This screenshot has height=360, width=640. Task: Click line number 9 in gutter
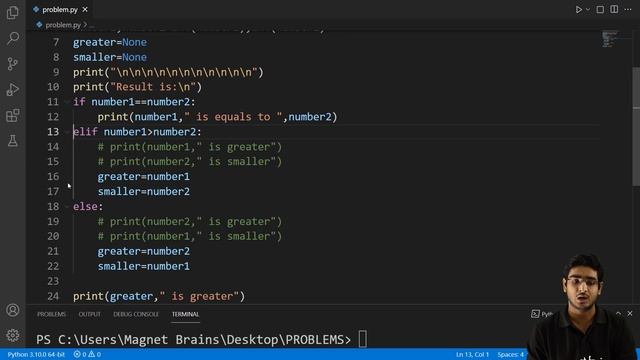click(x=56, y=72)
